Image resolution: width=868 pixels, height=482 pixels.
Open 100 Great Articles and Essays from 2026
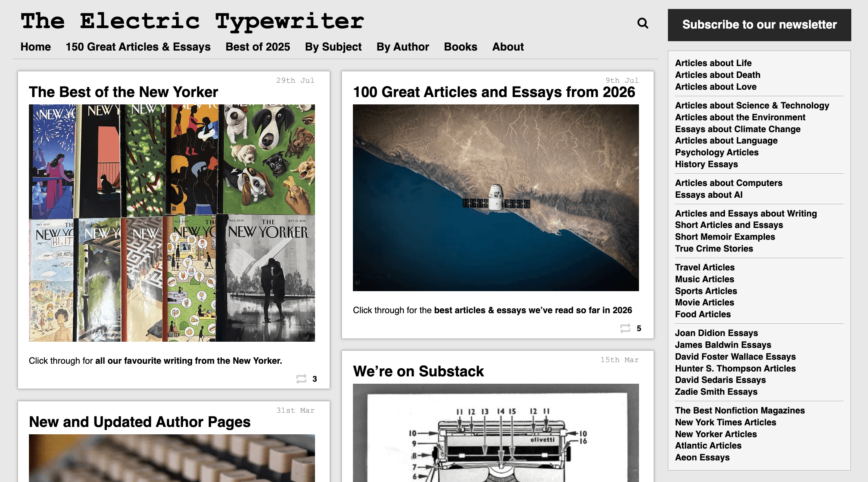494,92
